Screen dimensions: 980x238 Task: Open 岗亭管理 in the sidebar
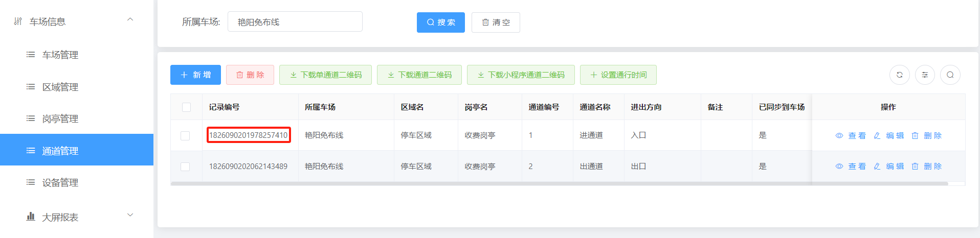(x=77, y=118)
